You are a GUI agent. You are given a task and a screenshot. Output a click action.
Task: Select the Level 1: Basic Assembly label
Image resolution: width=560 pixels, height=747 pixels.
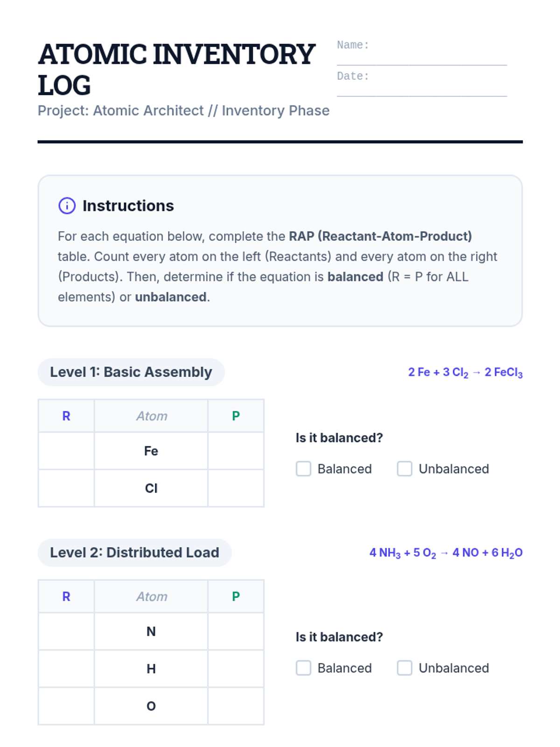(x=131, y=372)
